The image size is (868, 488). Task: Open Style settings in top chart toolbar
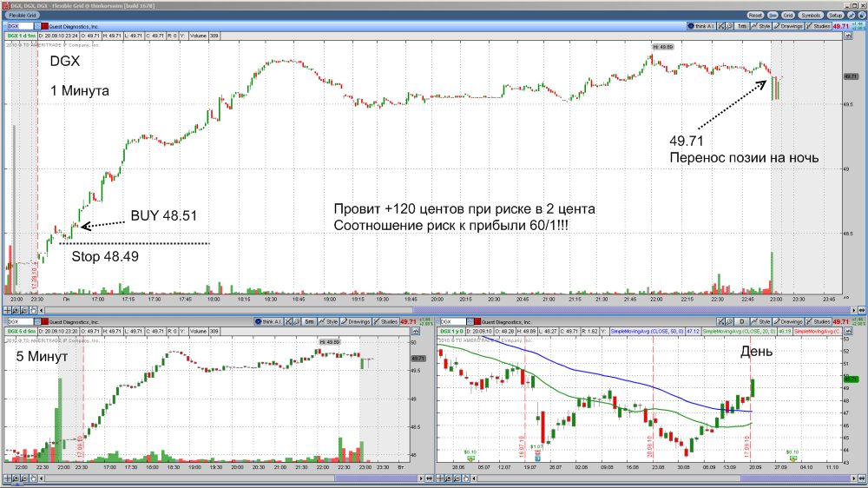point(763,27)
